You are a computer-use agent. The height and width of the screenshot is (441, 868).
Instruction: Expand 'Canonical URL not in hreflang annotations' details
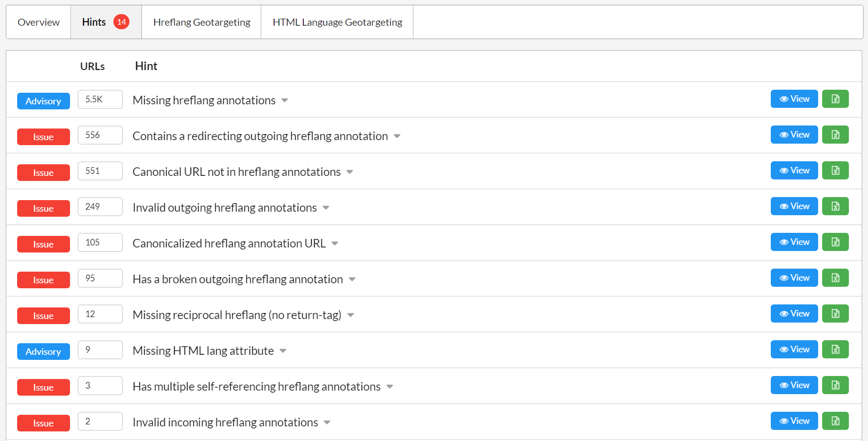pyautogui.click(x=350, y=172)
